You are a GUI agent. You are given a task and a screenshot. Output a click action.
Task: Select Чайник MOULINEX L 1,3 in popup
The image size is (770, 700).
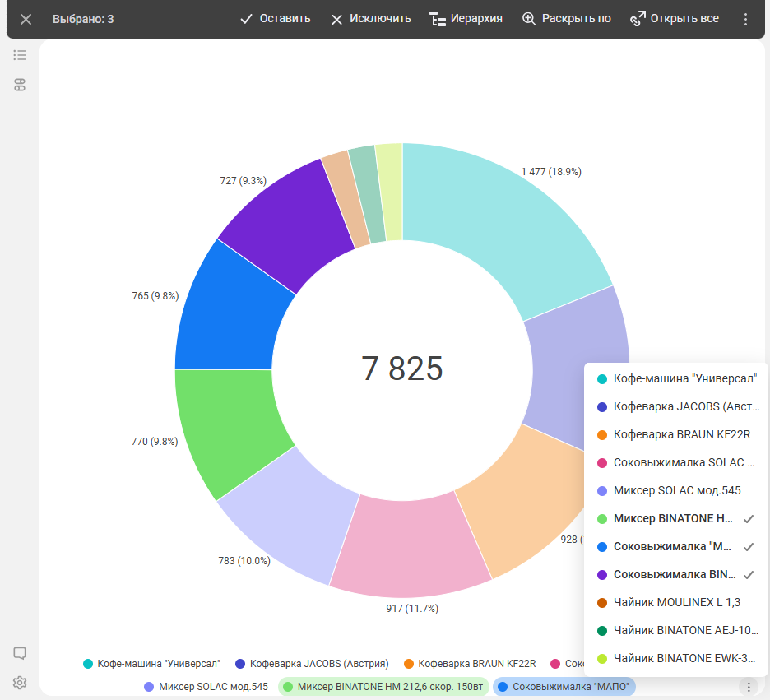(x=675, y=602)
